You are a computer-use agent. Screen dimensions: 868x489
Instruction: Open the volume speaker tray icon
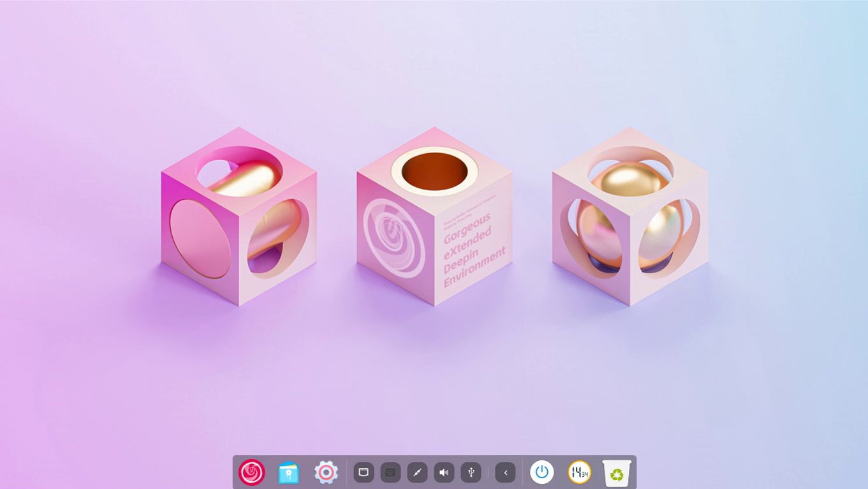click(x=444, y=472)
